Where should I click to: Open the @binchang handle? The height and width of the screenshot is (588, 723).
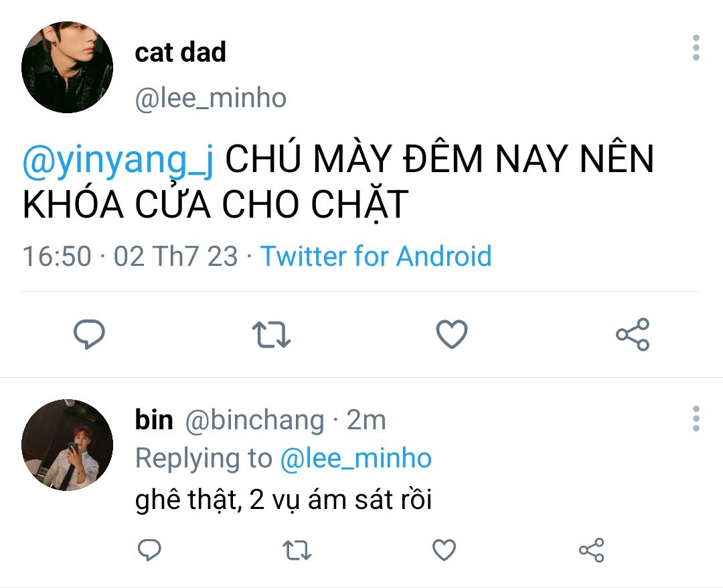point(254,420)
